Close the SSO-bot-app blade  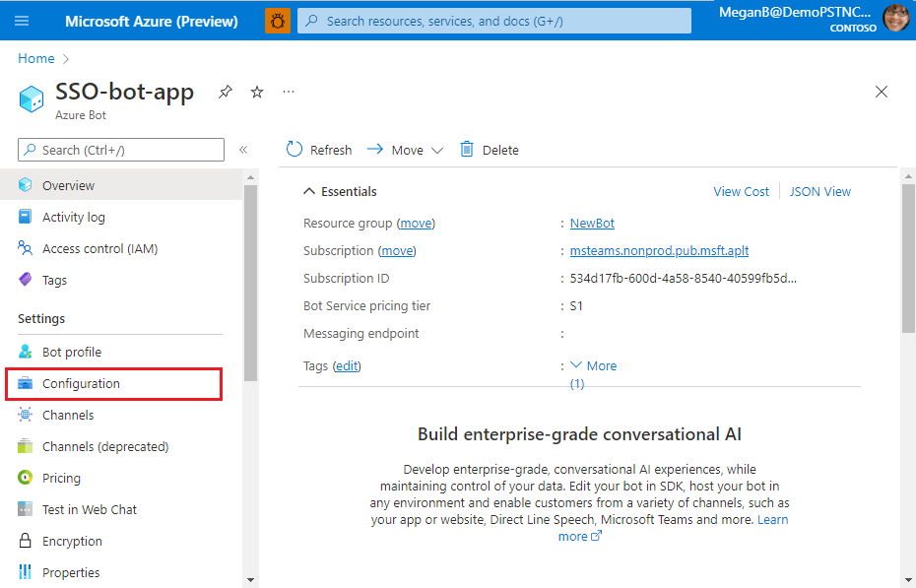tap(882, 92)
